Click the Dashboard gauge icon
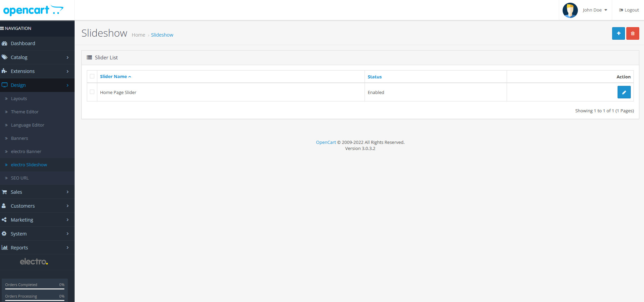The width and height of the screenshot is (644, 302). (x=4, y=43)
